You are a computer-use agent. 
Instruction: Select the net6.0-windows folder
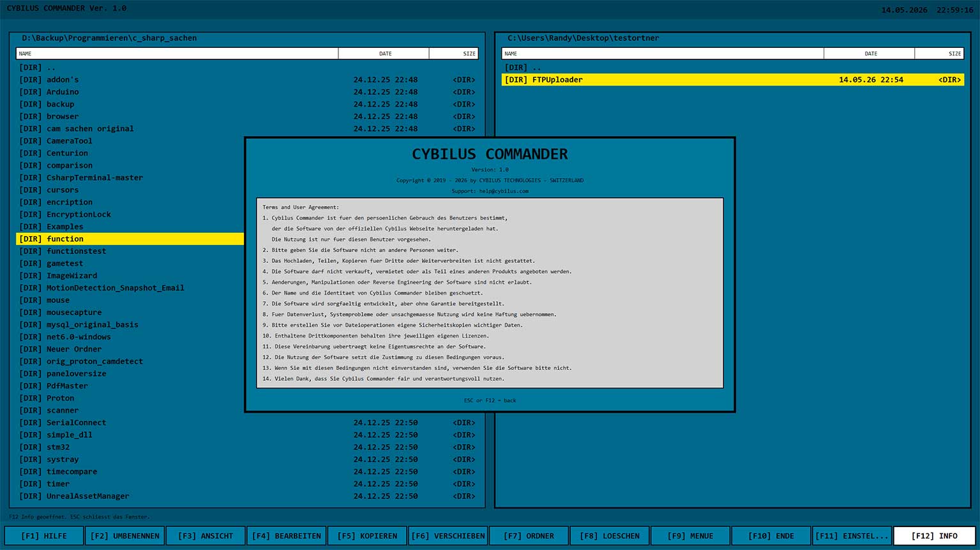pos(130,337)
